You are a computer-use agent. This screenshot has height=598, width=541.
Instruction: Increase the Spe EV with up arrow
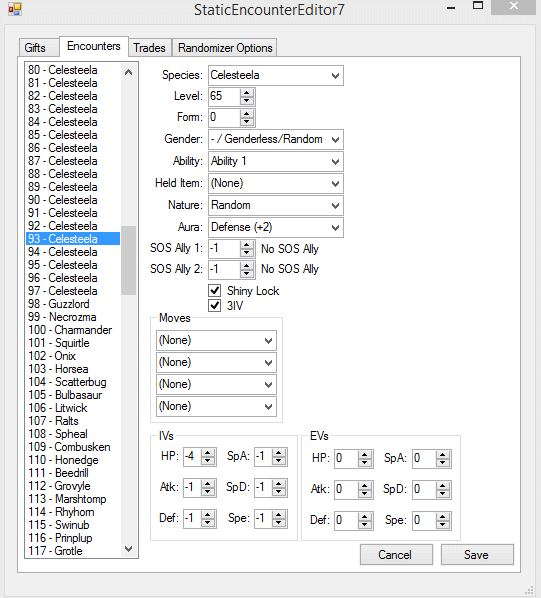click(443, 516)
